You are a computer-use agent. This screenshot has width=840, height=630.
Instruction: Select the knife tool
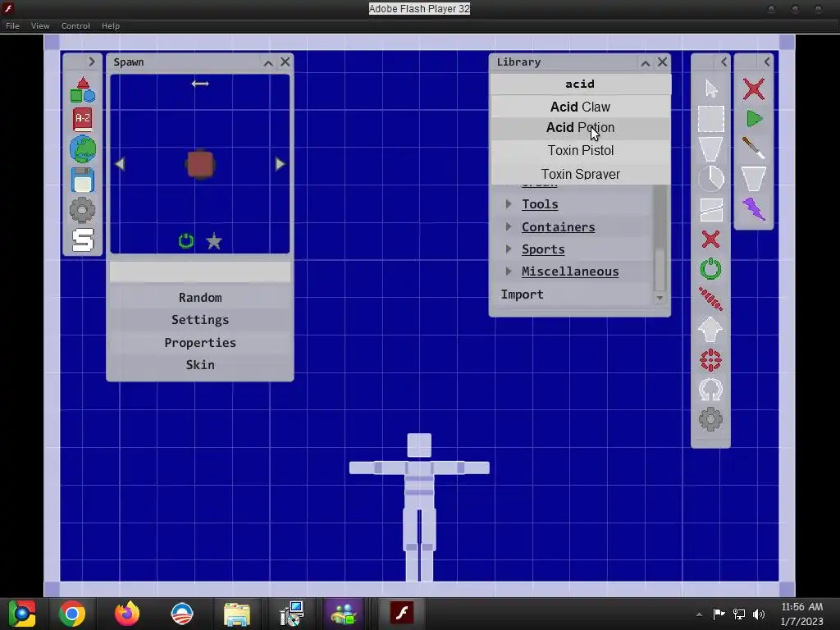pos(754,148)
